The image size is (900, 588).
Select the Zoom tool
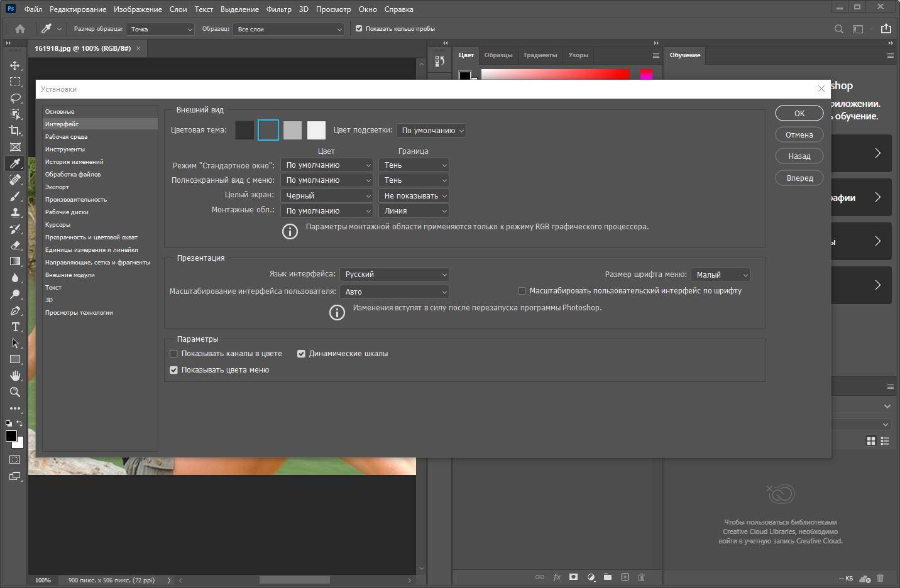pyautogui.click(x=15, y=392)
